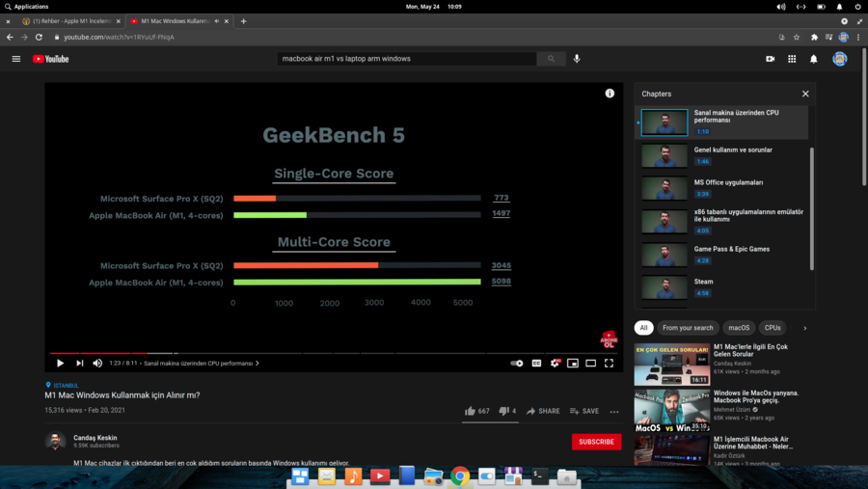The image size is (868, 489).
Task: Jump to chapter Genel kullanım ve sorunlar
Action: click(x=723, y=155)
